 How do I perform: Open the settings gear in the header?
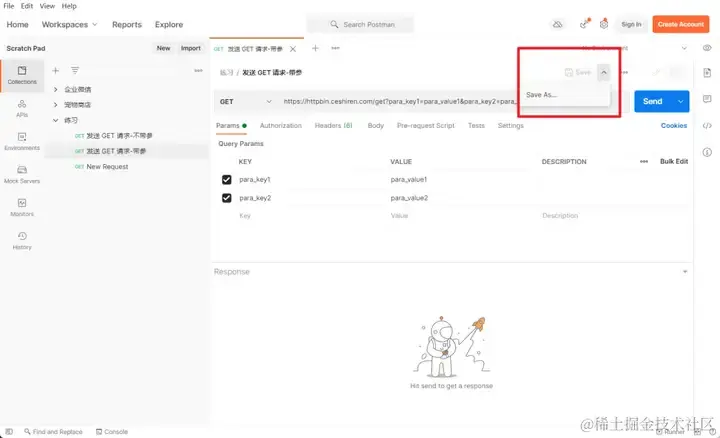coord(604,24)
